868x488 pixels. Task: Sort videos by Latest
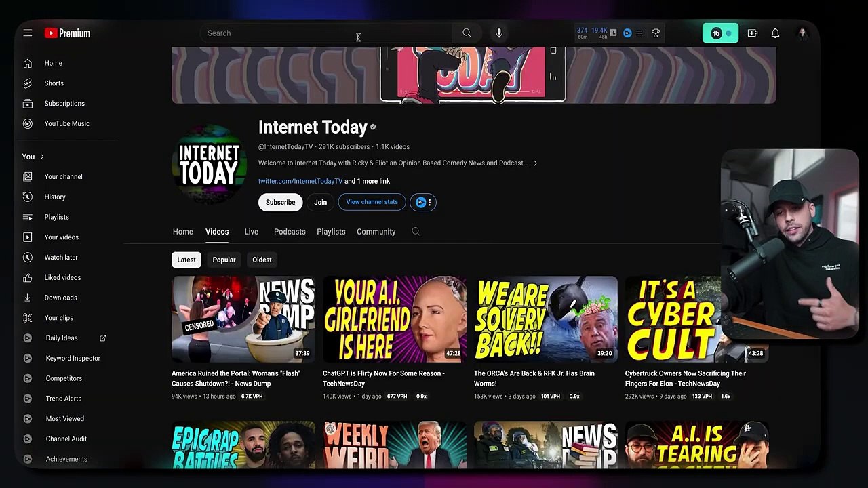[186, 260]
